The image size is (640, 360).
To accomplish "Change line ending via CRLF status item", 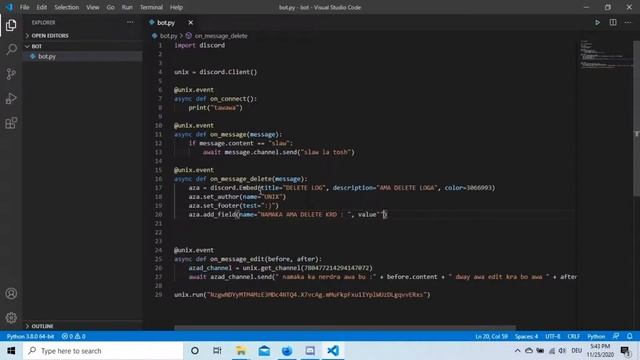I will coord(573,336).
